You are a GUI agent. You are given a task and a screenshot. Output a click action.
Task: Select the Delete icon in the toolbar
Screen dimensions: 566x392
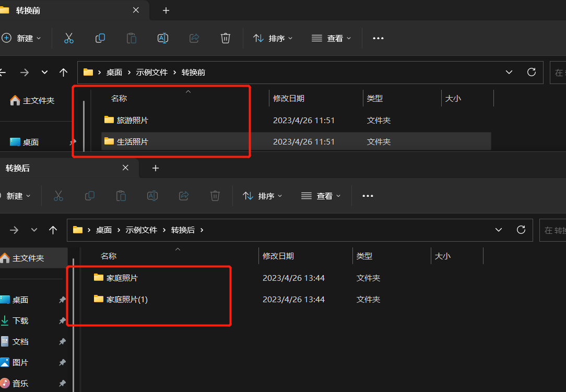(225, 38)
